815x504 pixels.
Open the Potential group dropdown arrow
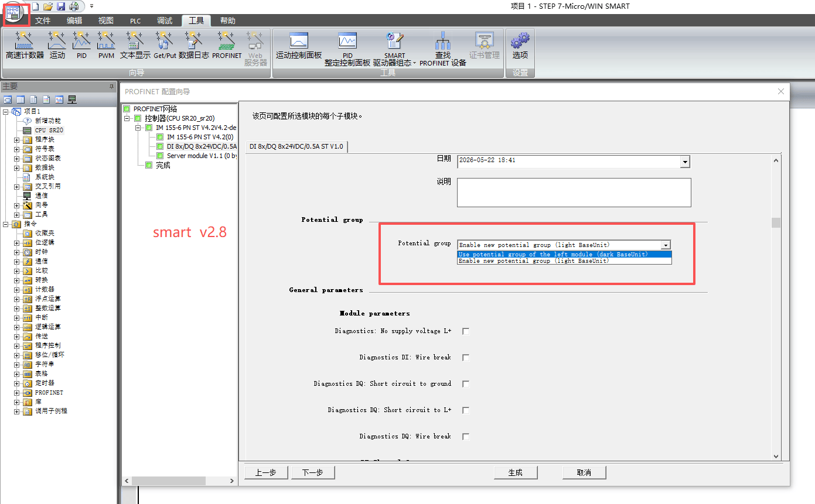(666, 245)
